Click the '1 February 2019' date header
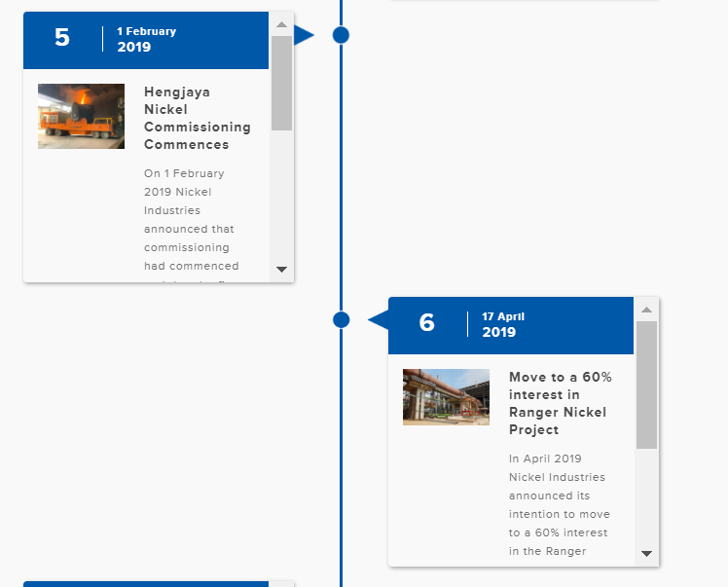The image size is (728, 587). 146,39
